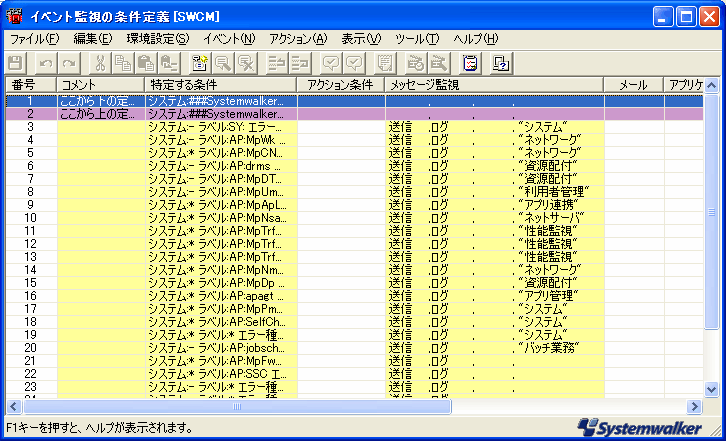Open the 表示(V) menu

click(x=361, y=39)
